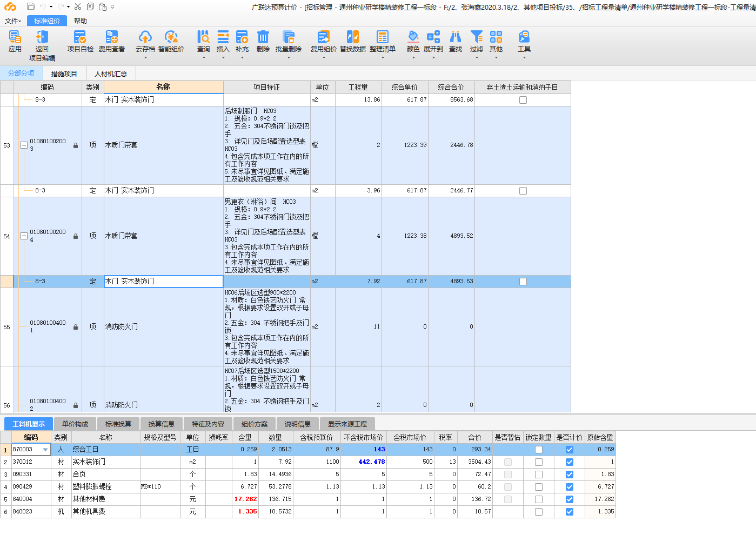Toggle 锁定数量 for 实木装饰门 material row

(539, 462)
